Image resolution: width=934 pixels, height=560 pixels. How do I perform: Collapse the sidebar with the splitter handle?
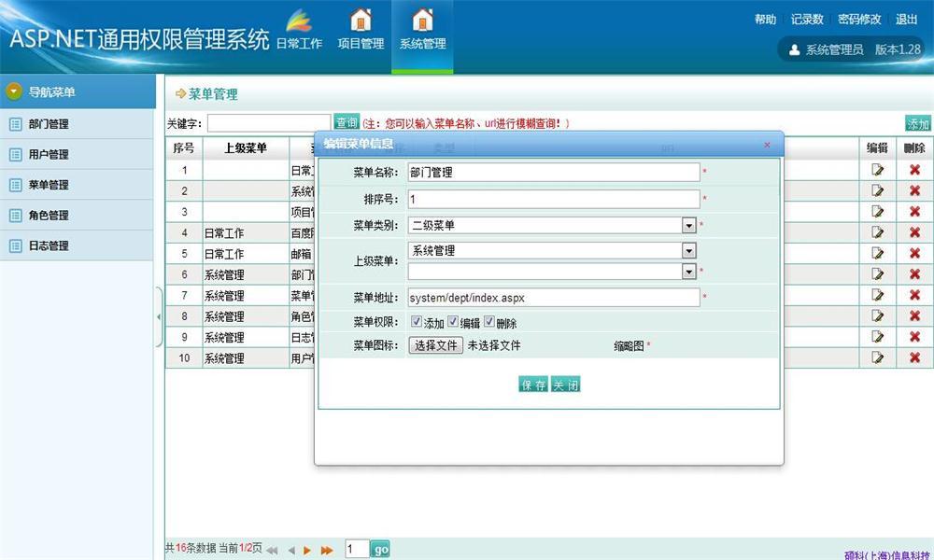coord(159,316)
